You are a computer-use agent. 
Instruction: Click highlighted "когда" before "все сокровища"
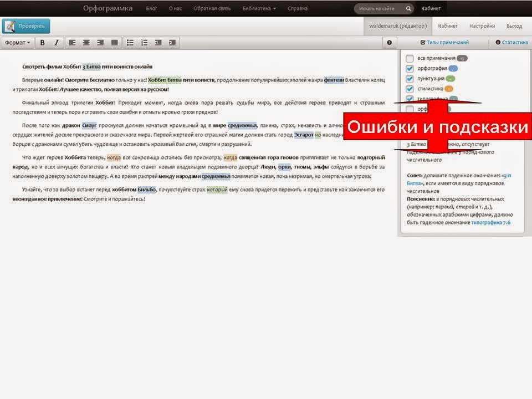pos(114,158)
